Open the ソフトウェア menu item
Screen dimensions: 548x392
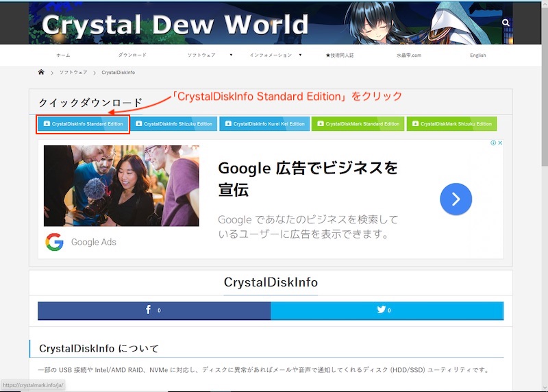(x=201, y=56)
